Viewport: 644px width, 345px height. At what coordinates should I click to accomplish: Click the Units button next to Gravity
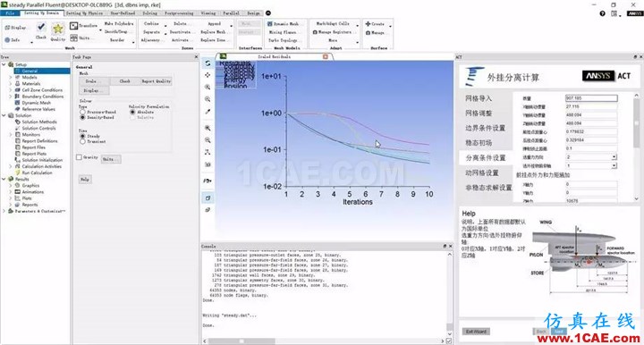tap(111, 159)
